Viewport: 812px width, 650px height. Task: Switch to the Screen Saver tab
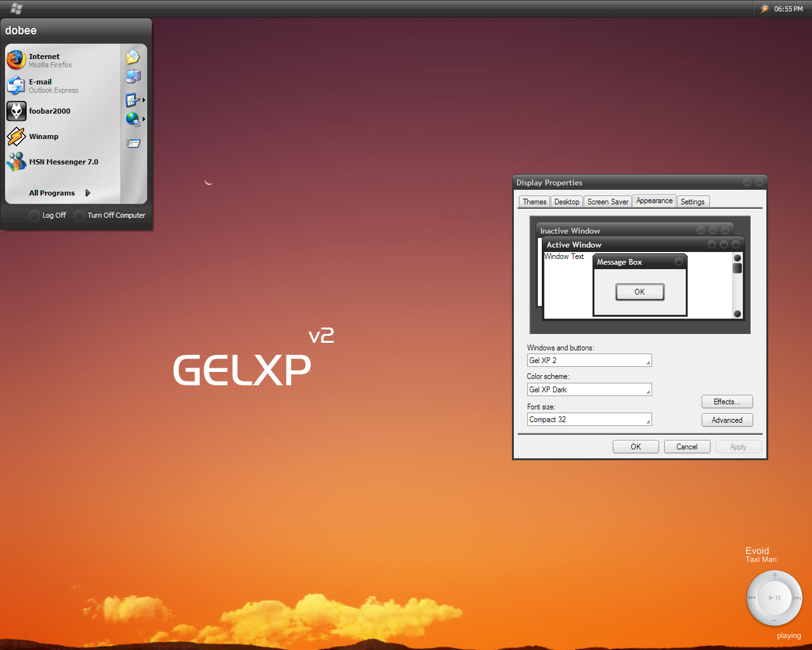click(x=608, y=202)
